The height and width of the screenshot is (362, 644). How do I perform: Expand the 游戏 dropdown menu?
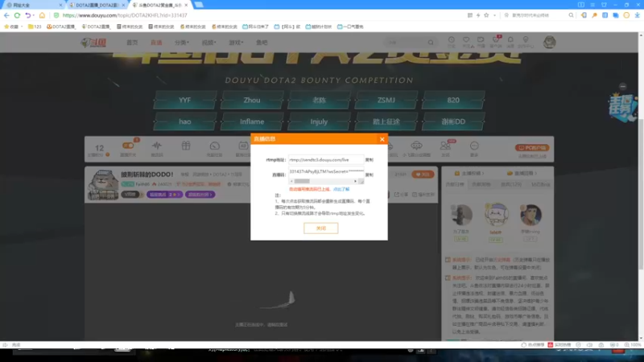click(x=236, y=43)
